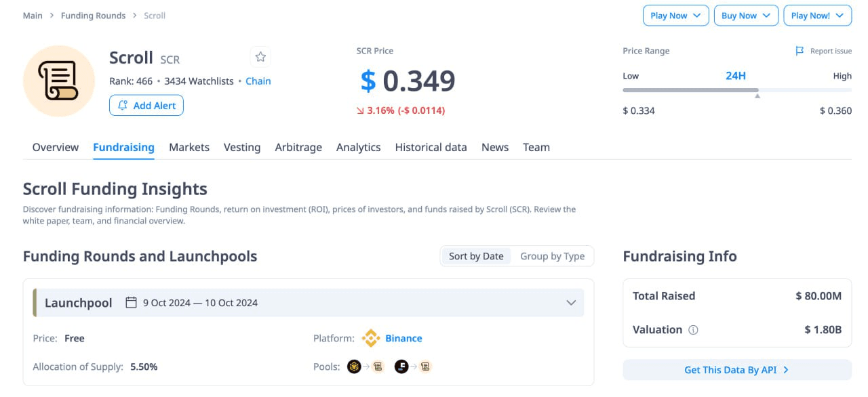Image resolution: width=868 pixels, height=397 pixels.
Task: Click the Scroll breadcrumb text
Action: [x=155, y=16]
